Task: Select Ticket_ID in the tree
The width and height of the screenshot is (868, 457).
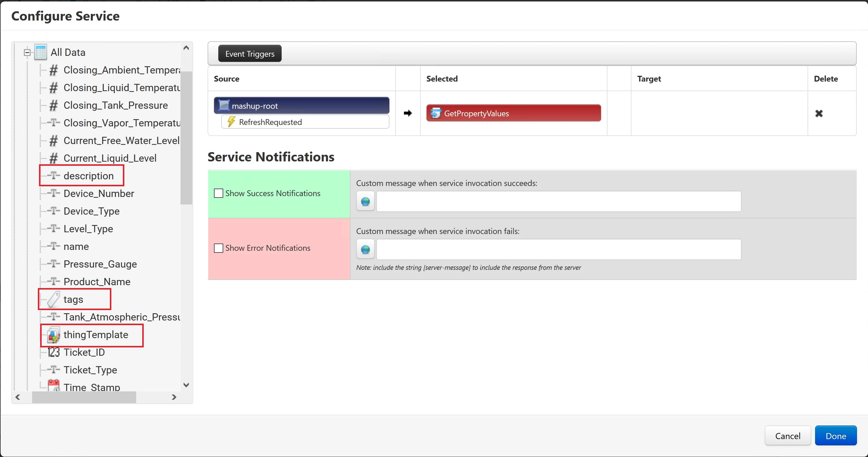Action: pos(84,352)
